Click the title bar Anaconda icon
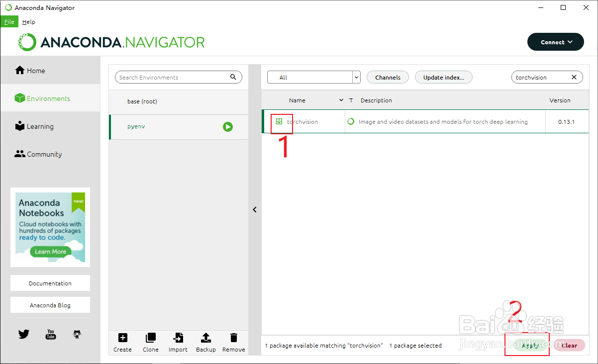 click(x=8, y=8)
